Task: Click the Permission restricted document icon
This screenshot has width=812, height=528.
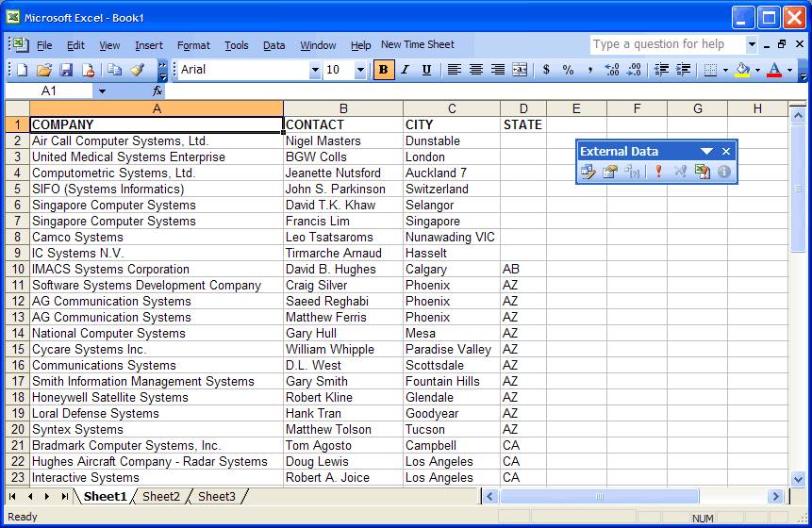Action: 88,70
